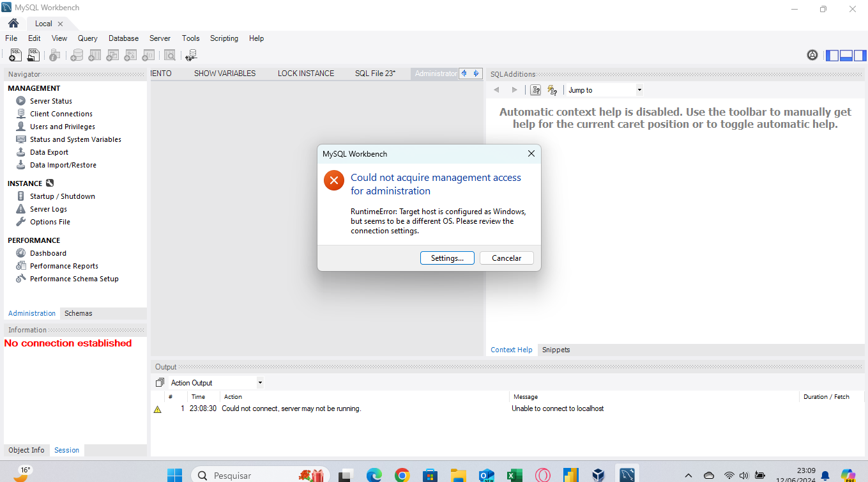This screenshot has width=868, height=482.
Task: Switch to the Schemas navigator tab
Action: click(x=79, y=313)
